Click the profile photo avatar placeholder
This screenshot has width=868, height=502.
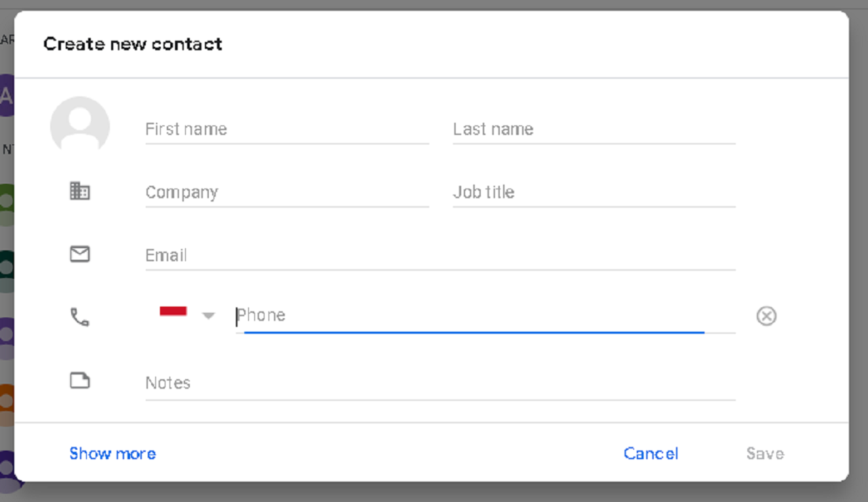tap(80, 125)
